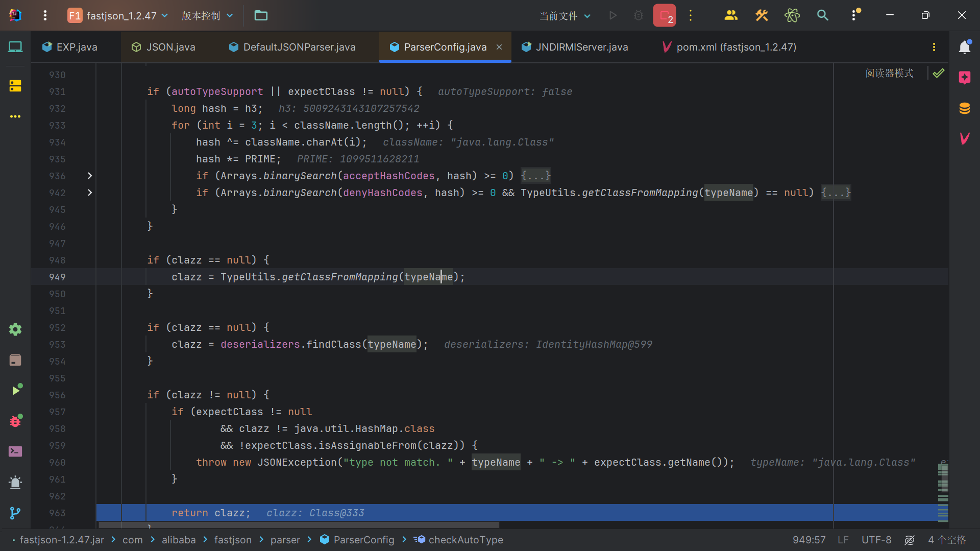Open the 当前文件 run configuration dropdown
This screenshot has height=551, width=980.
point(565,16)
